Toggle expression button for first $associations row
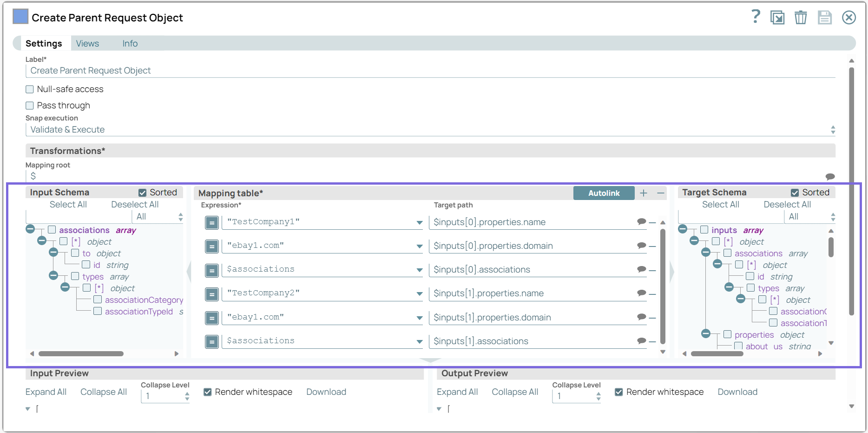Viewport: 868px width, 433px height. coord(212,270)
